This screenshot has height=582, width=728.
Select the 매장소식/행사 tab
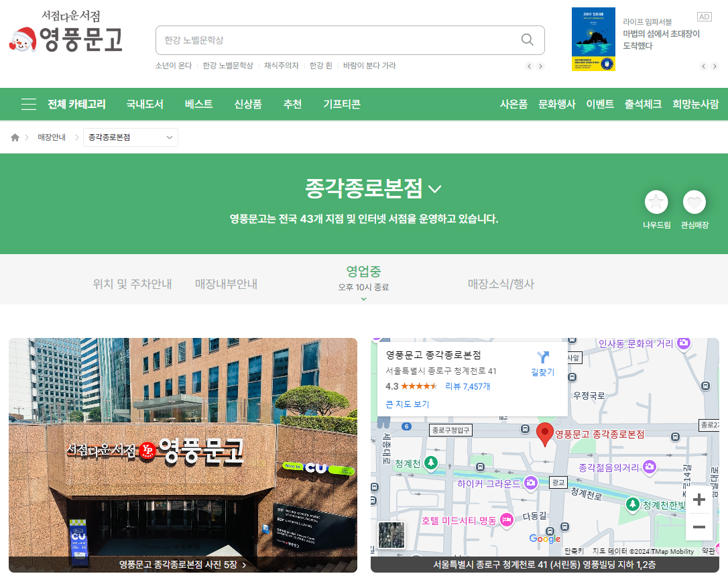pyautogui.click(x=501, y=284)
